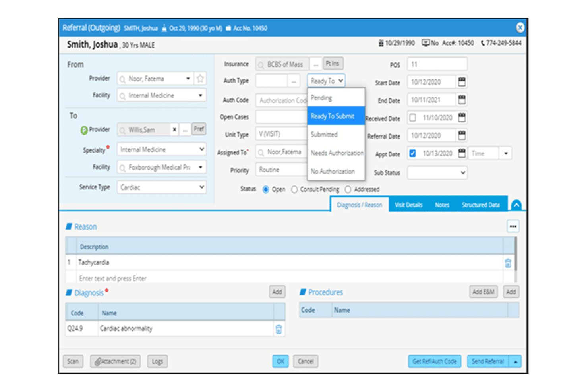Click the Auth Type ellipsis button

(x=293, y=81)
